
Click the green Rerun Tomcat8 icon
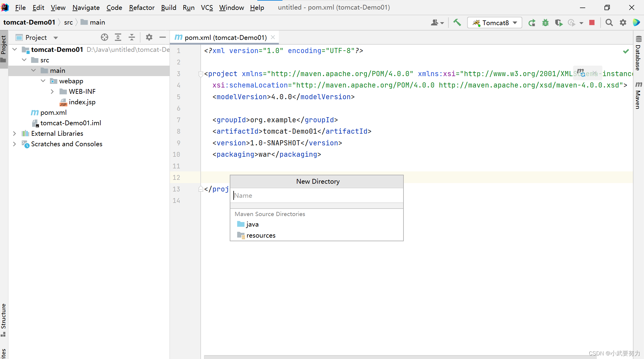pos(532,23)
